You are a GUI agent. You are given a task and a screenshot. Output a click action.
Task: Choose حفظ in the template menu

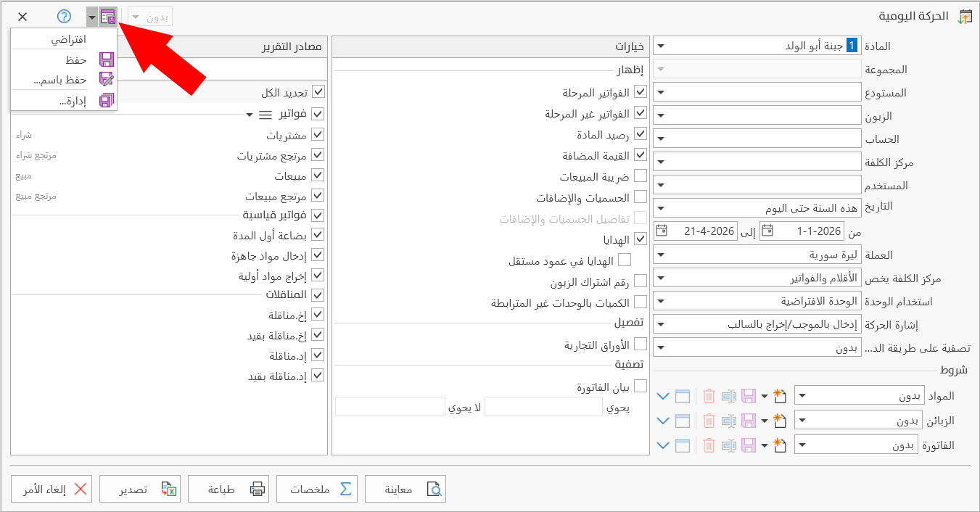click(64, 59)
